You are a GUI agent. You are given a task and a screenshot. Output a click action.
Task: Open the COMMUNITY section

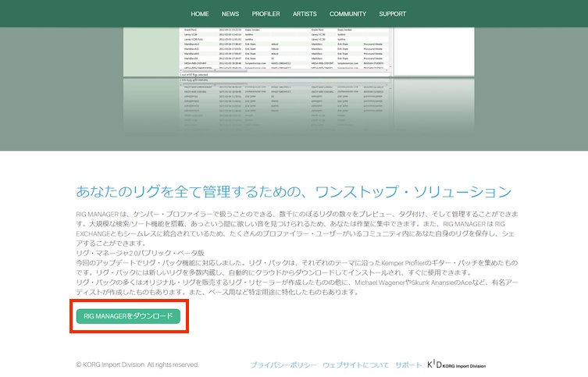pyautogui.click(x=347, y=14)
